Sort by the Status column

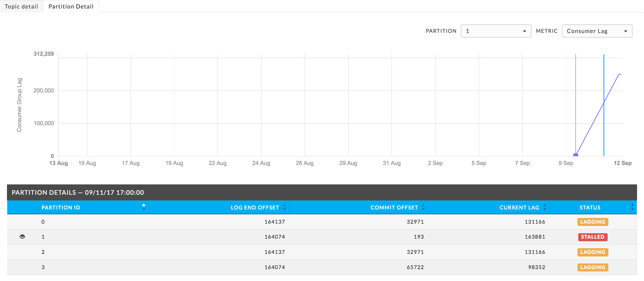593,207
